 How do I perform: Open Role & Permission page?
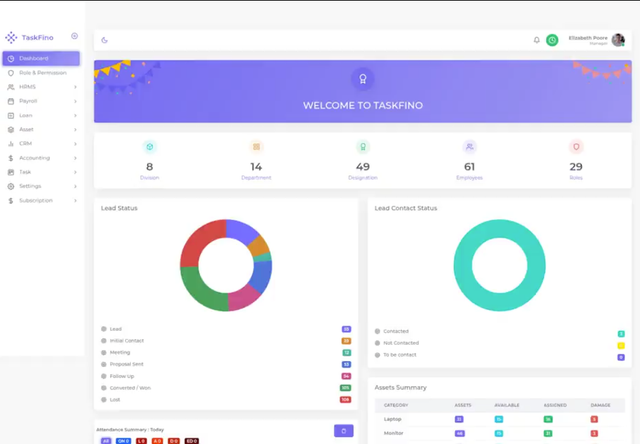41,73
